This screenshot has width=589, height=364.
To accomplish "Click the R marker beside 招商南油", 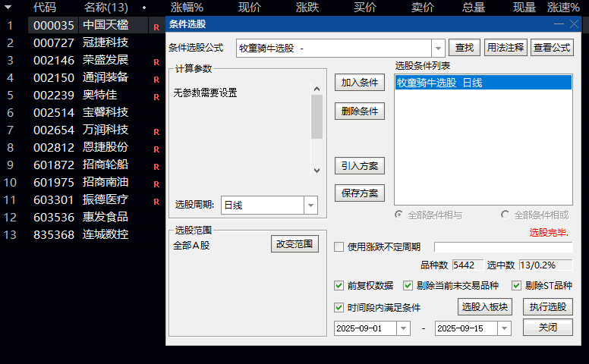I will coord(156,184).
